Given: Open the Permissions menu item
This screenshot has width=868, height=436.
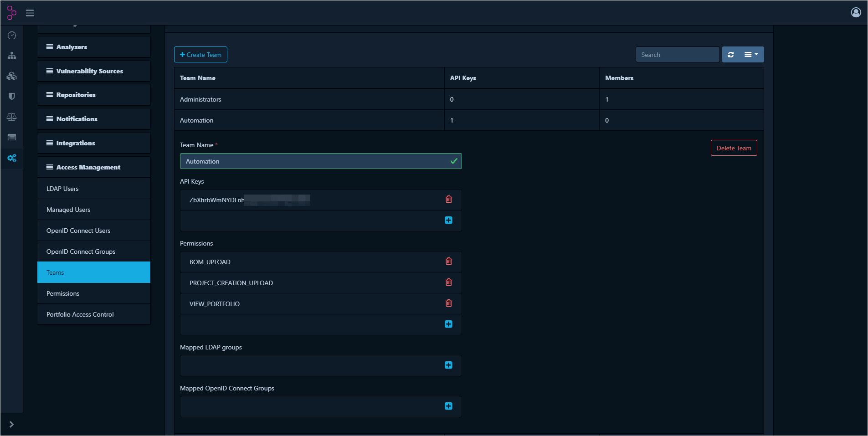Looking at the screenshot, I should tap(94, 293).
